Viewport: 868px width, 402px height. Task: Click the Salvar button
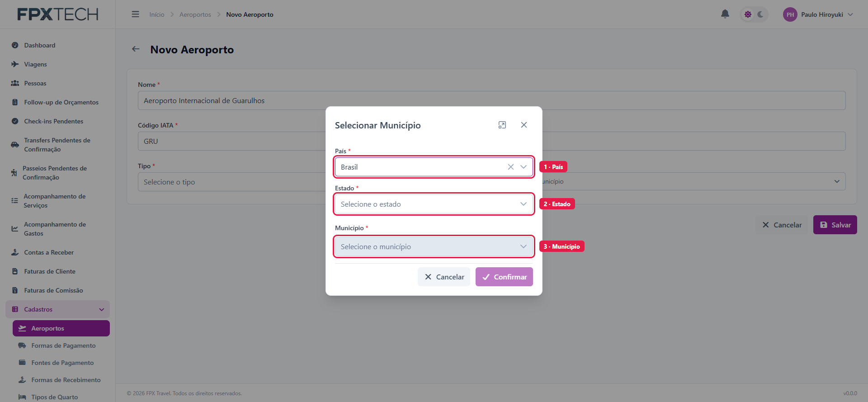[x=835, y=225]
